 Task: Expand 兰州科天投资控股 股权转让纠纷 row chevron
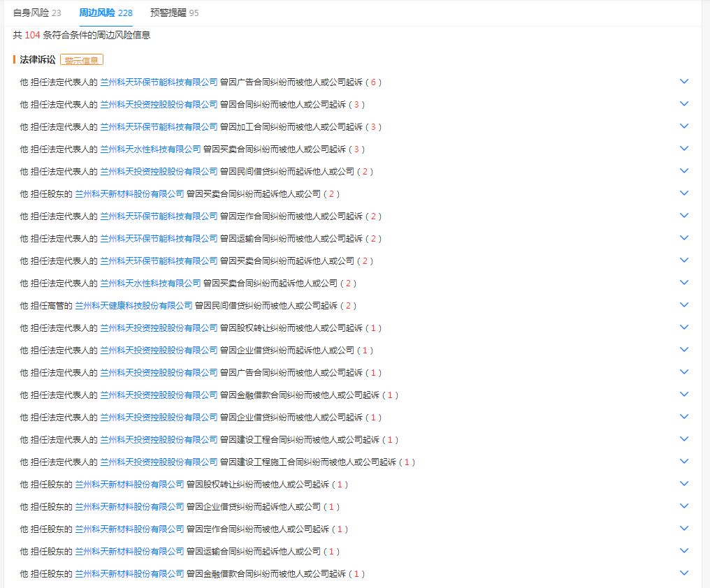[684, 328]
